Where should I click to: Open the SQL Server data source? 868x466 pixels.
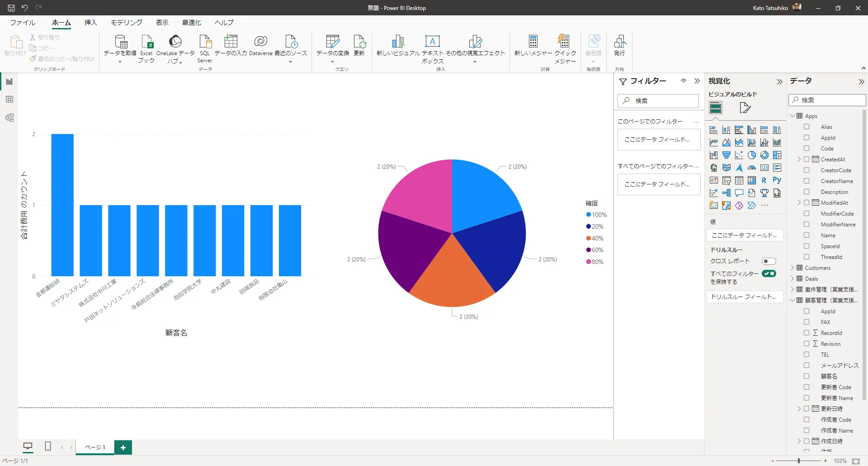[x=204, y=48]
